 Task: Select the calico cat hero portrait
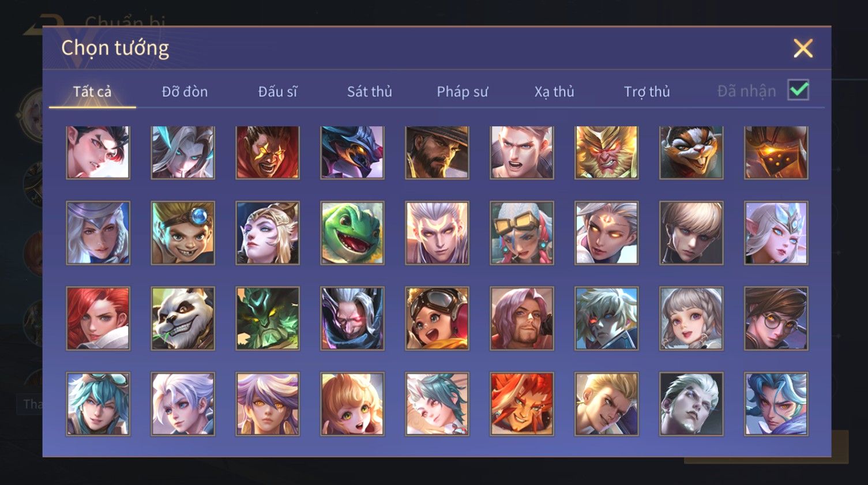pos(692,152)
